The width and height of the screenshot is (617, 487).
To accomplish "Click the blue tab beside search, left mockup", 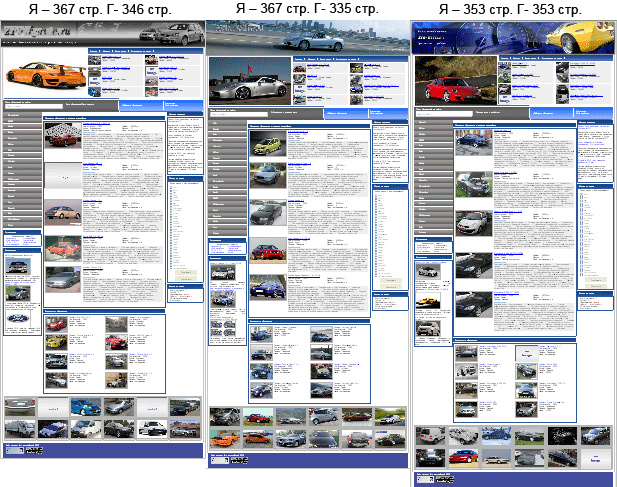I will 142,104.
